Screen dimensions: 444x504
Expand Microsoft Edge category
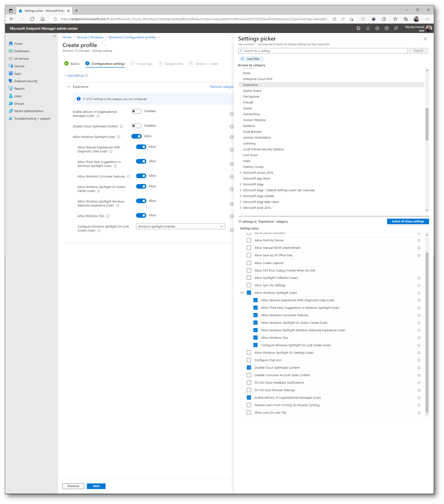coord(240,184)
